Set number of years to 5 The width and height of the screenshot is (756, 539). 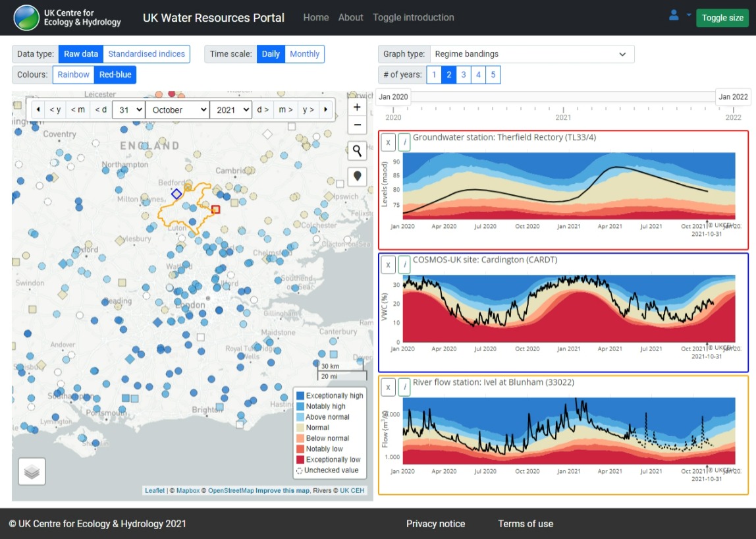click(493, 75)
